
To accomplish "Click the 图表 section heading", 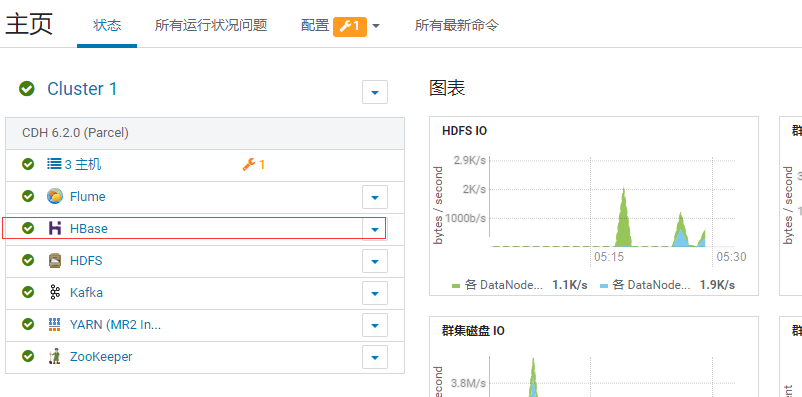I will click(447, 88).
